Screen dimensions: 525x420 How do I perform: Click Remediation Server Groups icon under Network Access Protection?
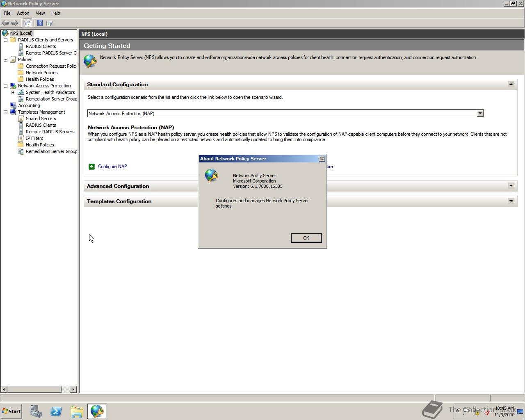[21, 99]
